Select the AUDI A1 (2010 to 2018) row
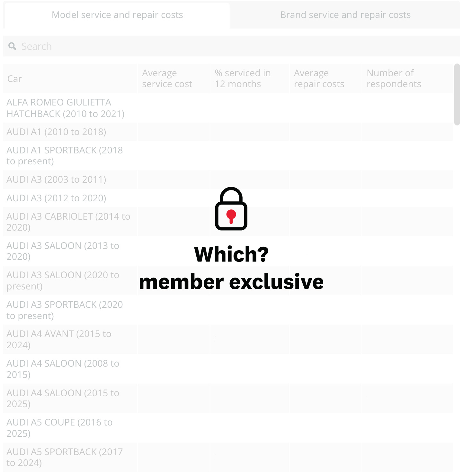Image resolution: width=463 pixels, height=476 pixels. tap(57, 132)
